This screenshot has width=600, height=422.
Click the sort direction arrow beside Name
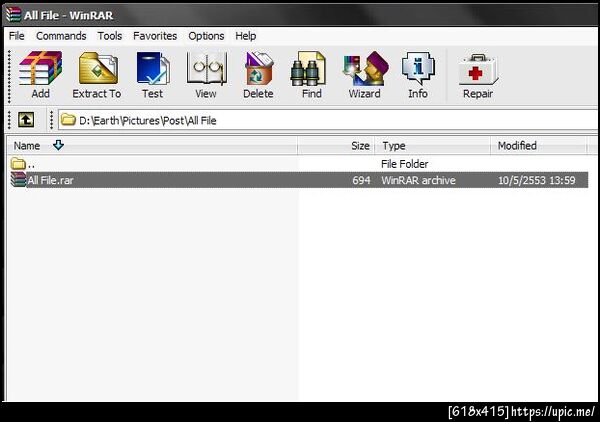tap(58, 145)
